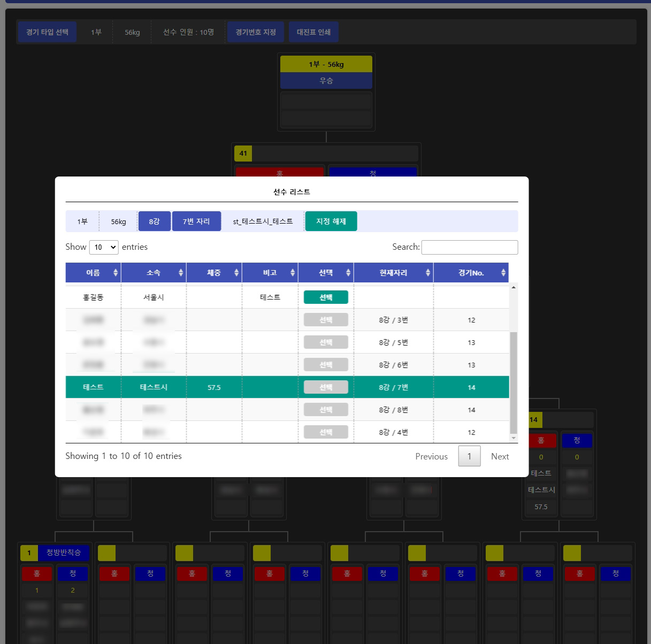Screen dimensions: 651x644
Task: Sort table by 이름 column arrows
Action: point(116,273)
